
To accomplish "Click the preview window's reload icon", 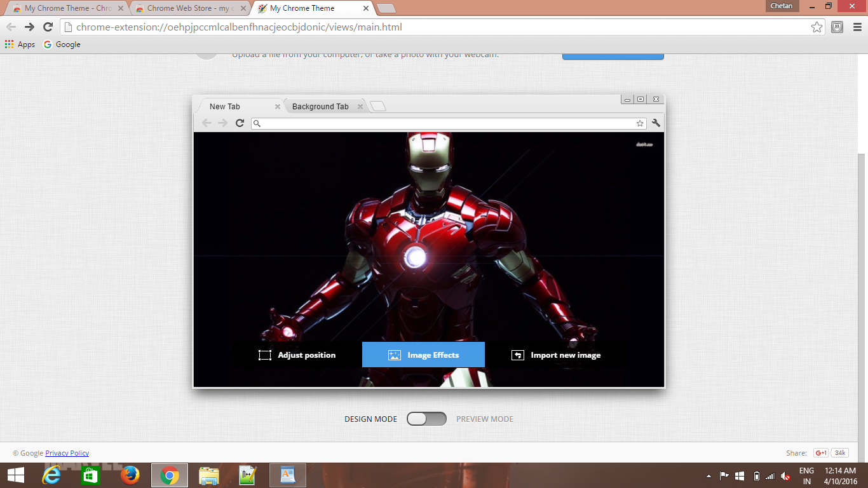I will [240, 123].
